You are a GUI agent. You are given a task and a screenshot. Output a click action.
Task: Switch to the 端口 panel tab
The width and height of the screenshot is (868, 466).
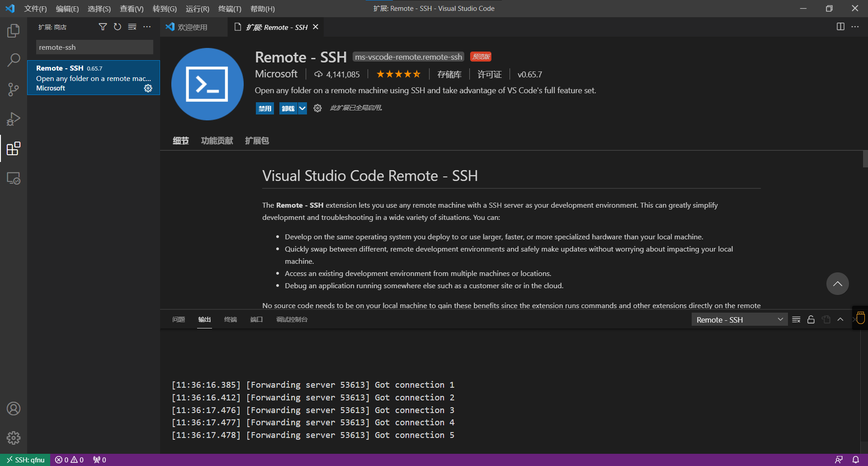click(256, 319)
